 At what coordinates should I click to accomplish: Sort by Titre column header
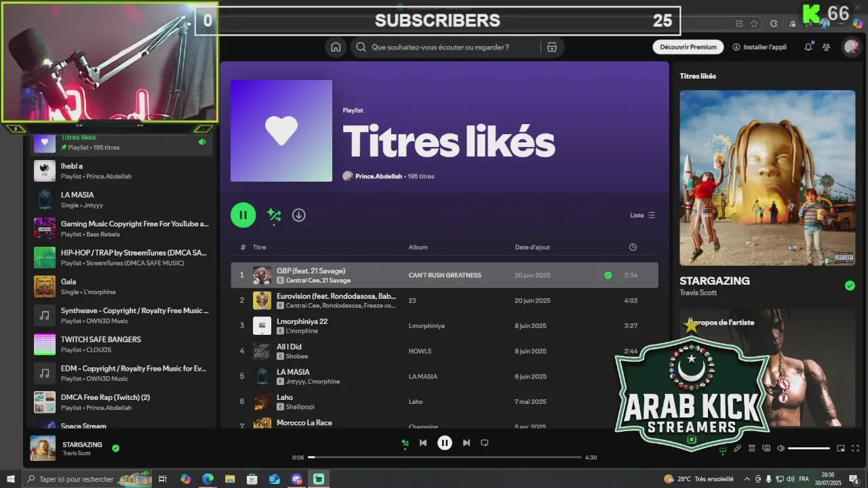[260, 247]
